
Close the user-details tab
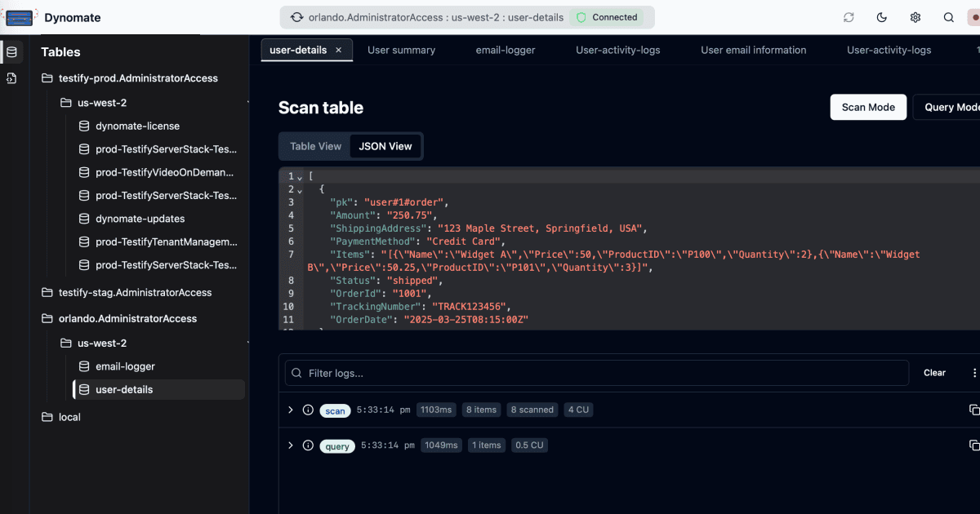339,50
